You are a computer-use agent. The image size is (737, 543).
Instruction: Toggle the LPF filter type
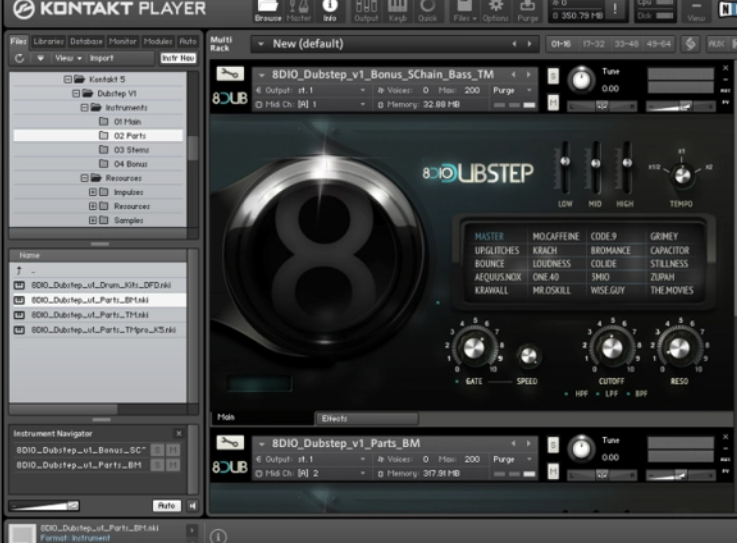click(x=607, y=393)
